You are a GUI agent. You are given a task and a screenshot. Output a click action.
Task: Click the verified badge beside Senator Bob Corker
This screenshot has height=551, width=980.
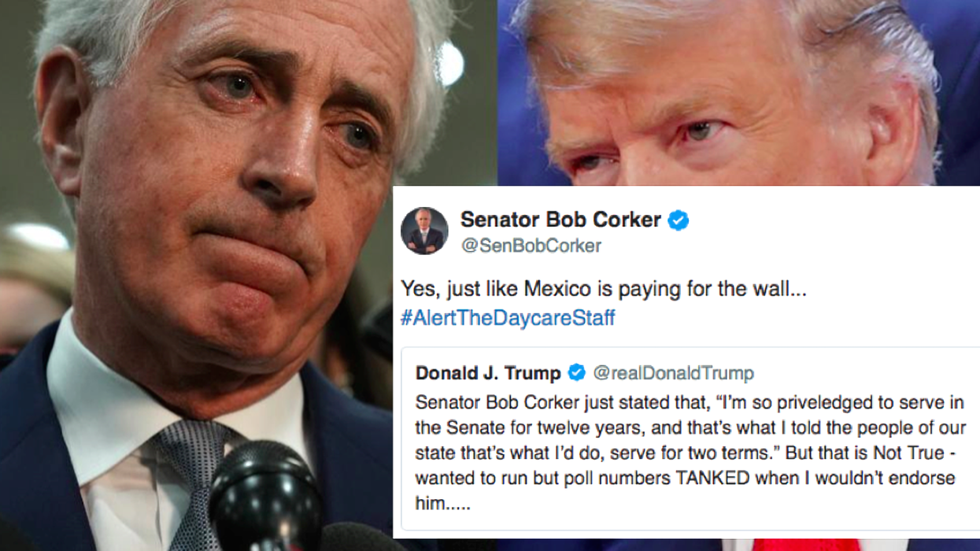pos(678,220)
